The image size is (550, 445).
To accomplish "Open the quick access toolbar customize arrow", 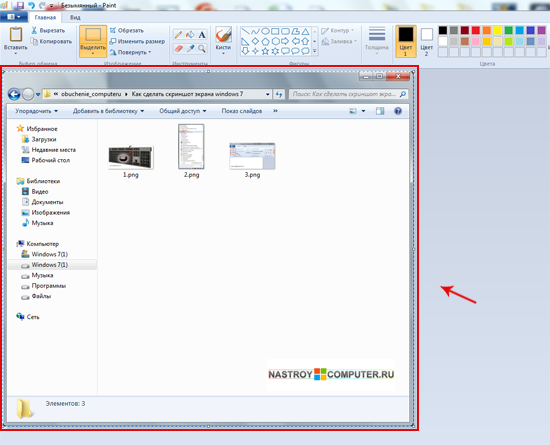I will click(x=52, y=6).
